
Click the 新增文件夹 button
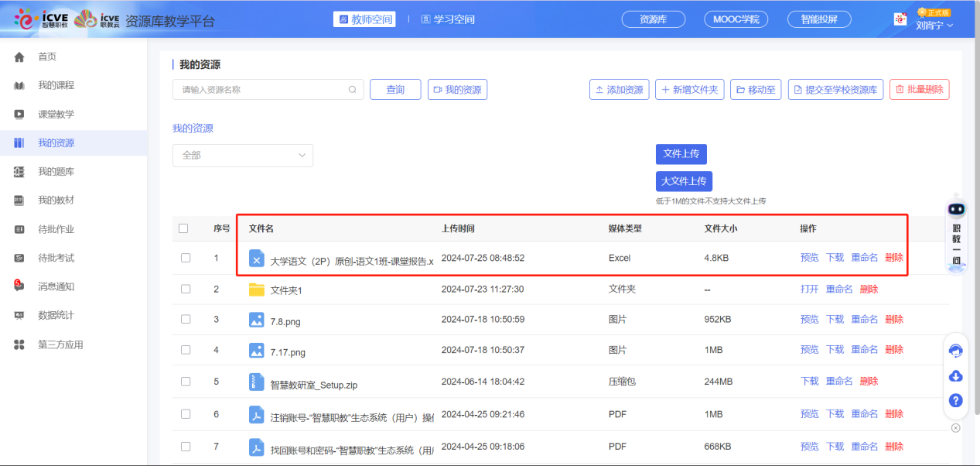tap(689, 89)
